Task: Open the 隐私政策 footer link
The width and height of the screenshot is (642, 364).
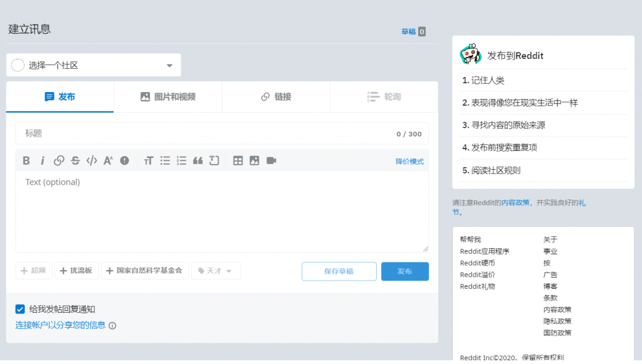Action: tap(557, 321)
